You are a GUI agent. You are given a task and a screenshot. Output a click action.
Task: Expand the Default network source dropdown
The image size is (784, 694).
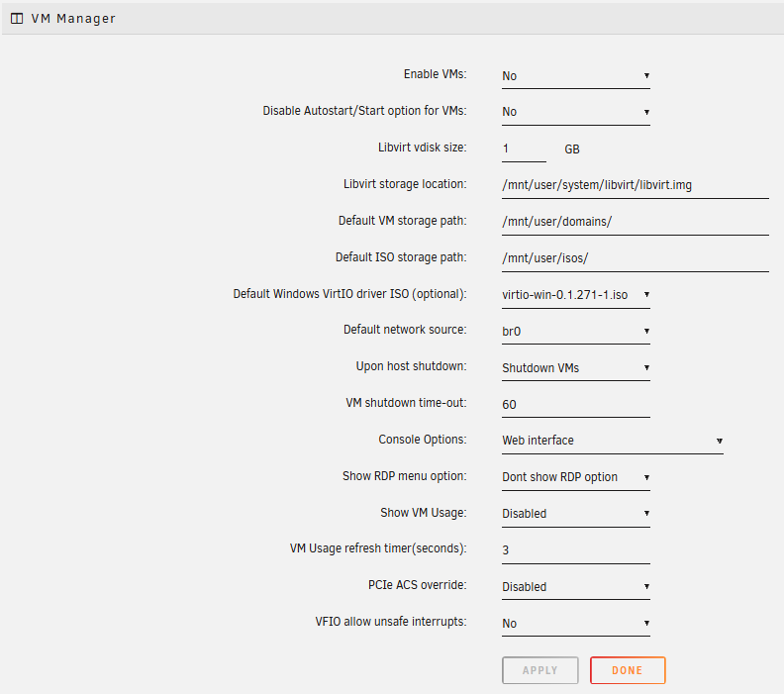click(575, 331)
